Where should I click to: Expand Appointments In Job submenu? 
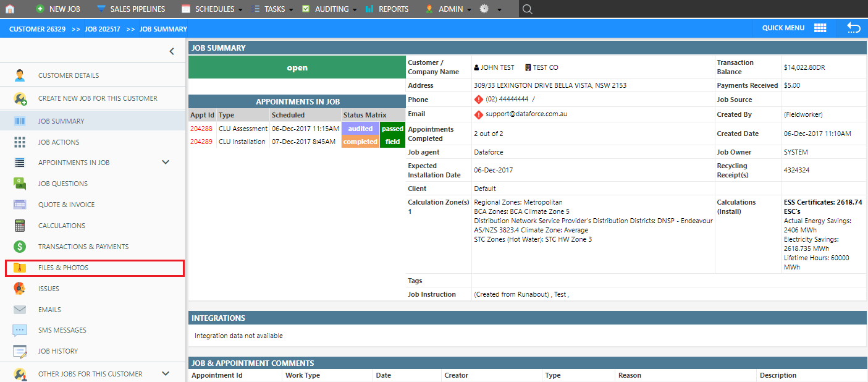(x=166, y=163)
